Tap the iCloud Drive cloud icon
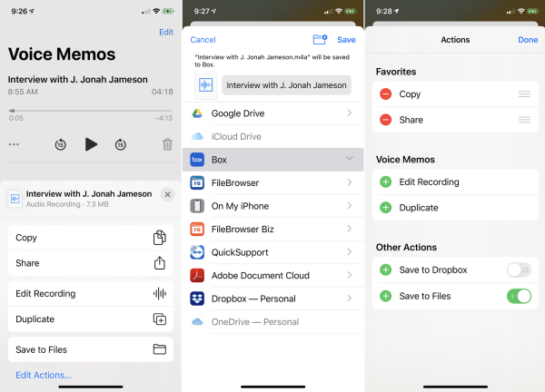This screenshot has height=392, width=545. pyautogui.click(x=197, y=136)
